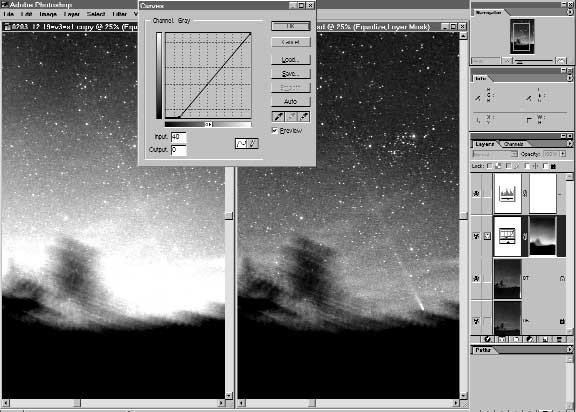Uncheck the Preview checkbox in Curves

click(275, 130)
